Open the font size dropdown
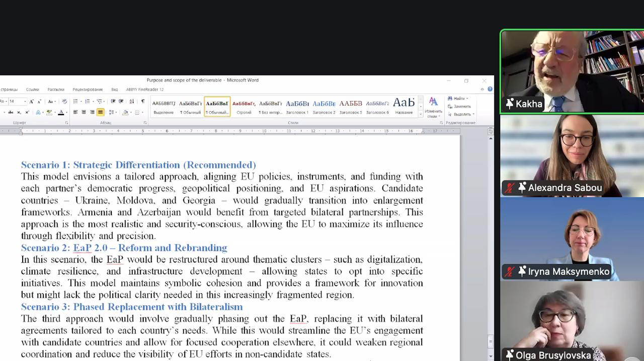Viewport: 644px width, 361px height. click(25, 102)
